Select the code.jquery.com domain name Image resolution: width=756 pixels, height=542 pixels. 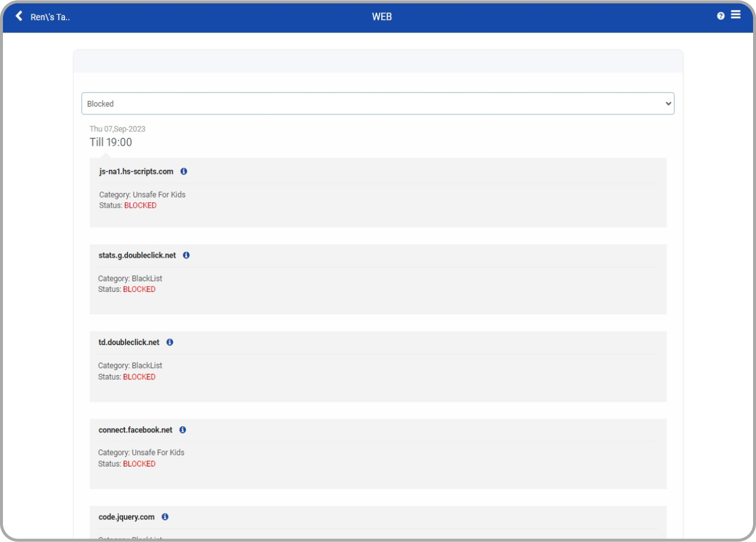tap(127, 517)
